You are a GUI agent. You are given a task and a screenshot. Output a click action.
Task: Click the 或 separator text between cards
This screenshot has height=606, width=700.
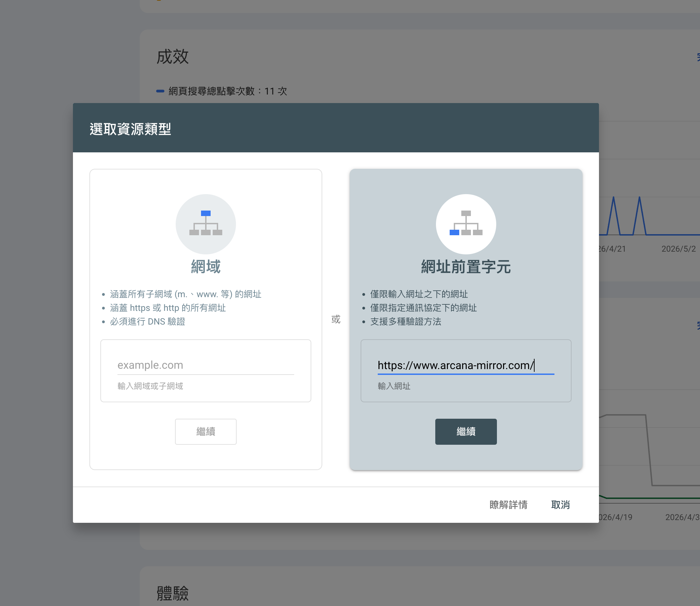[336, 319]
